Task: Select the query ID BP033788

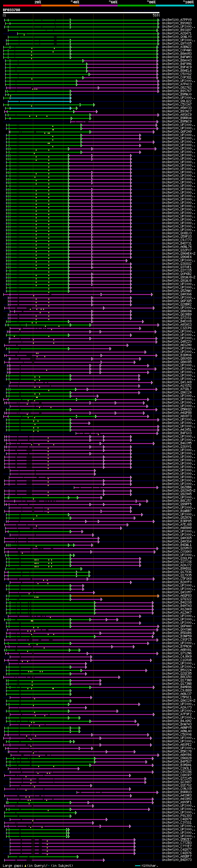Action: pos(11,10)
